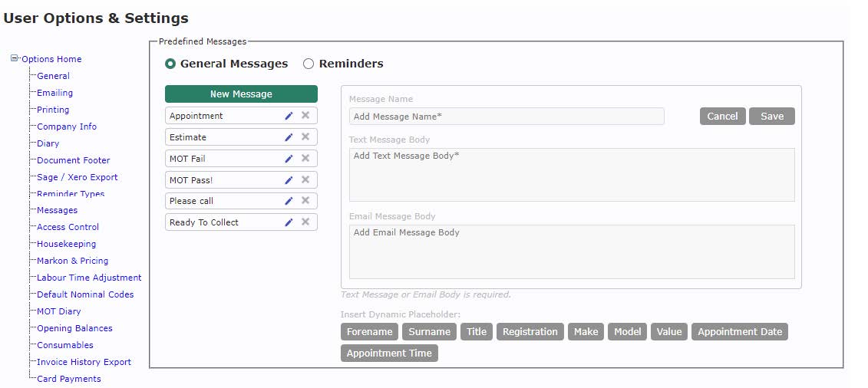
Task: Click pencil icon beside Please call
Action: [x=289, y=201]
